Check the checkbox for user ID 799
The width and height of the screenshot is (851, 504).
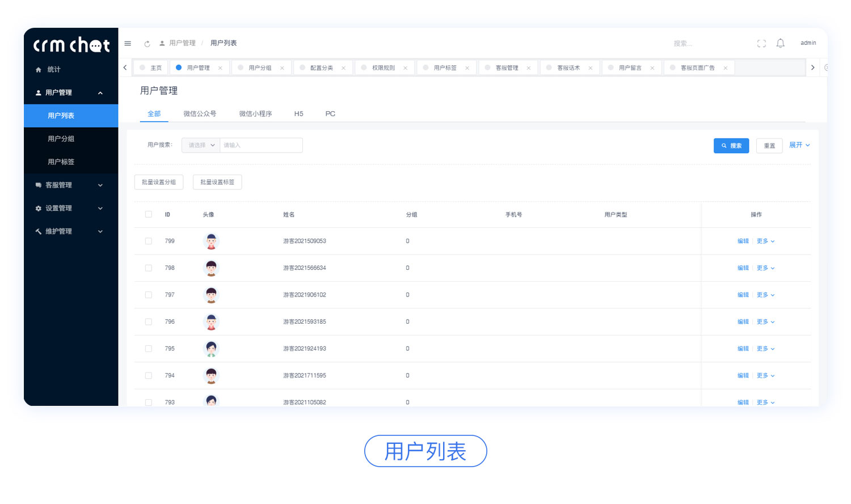coord(148,240)
